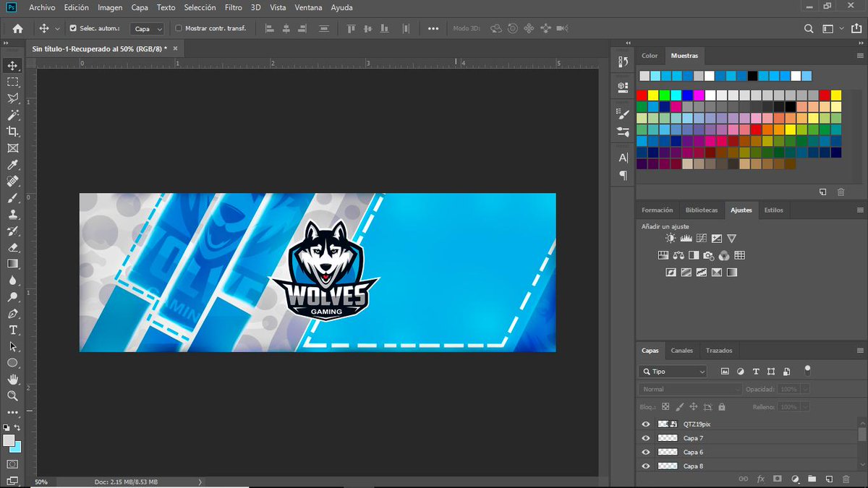Viewport: 868px width, 488px height.
Task: Pick the yellow swatch in Muestras
Action: point(654,95)
